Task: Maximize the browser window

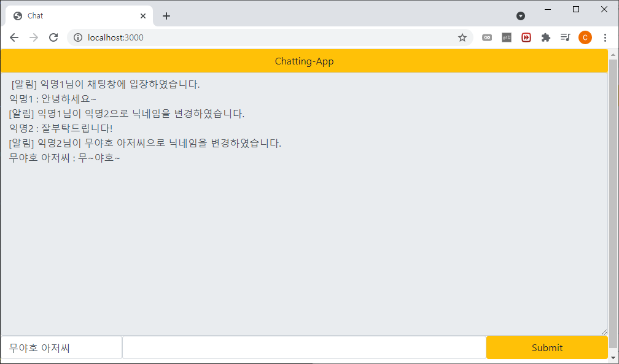Action: coord(576,9)
